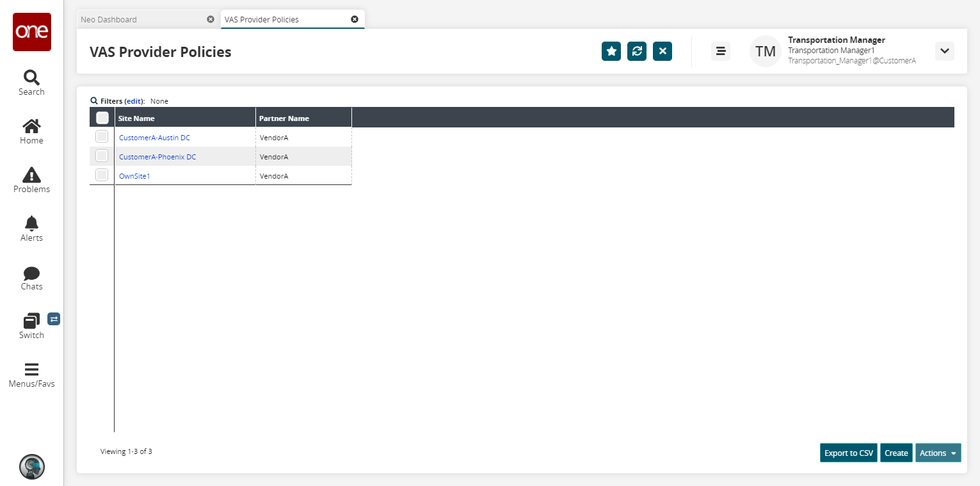The width and height of the screenshot is (980, 486).
Task: Close the VAS Provider Policies tab
Action: (355, 19)
